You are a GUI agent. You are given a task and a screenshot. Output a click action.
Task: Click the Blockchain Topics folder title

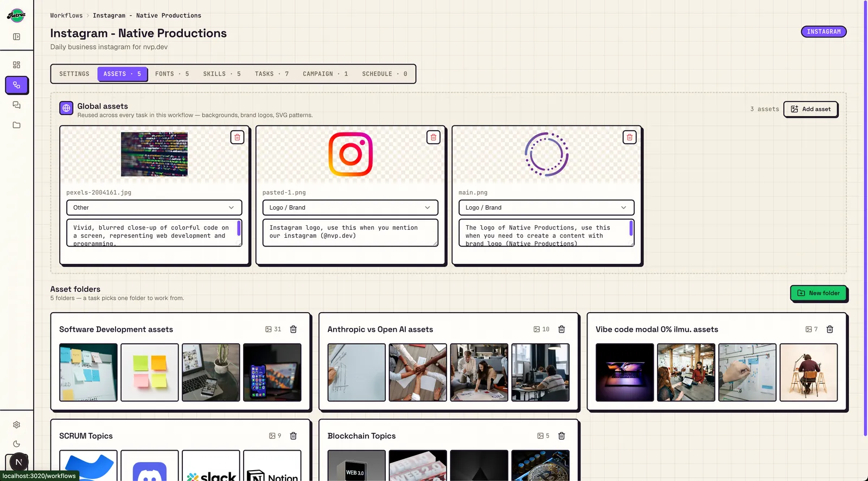click(x=361, y=436)
